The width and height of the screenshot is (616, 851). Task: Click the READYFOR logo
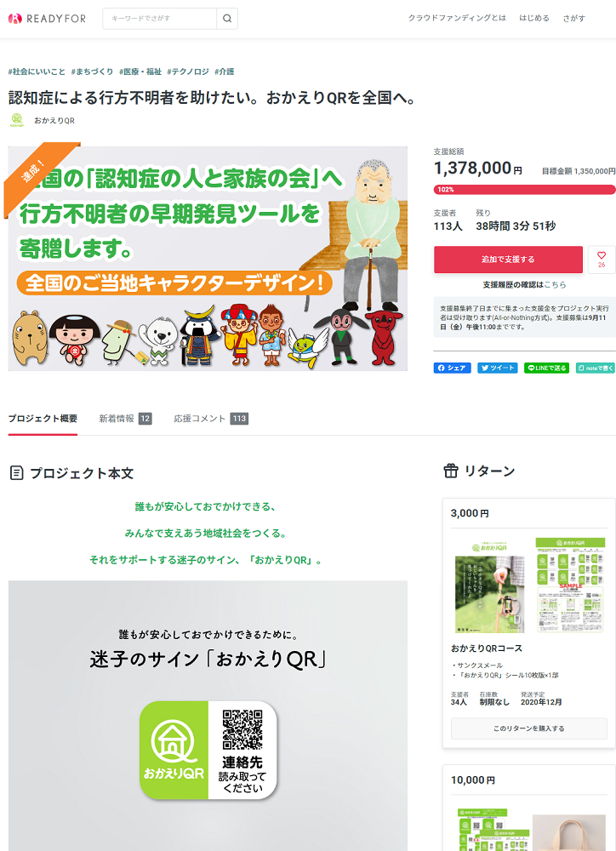click(x=47, y=19)
